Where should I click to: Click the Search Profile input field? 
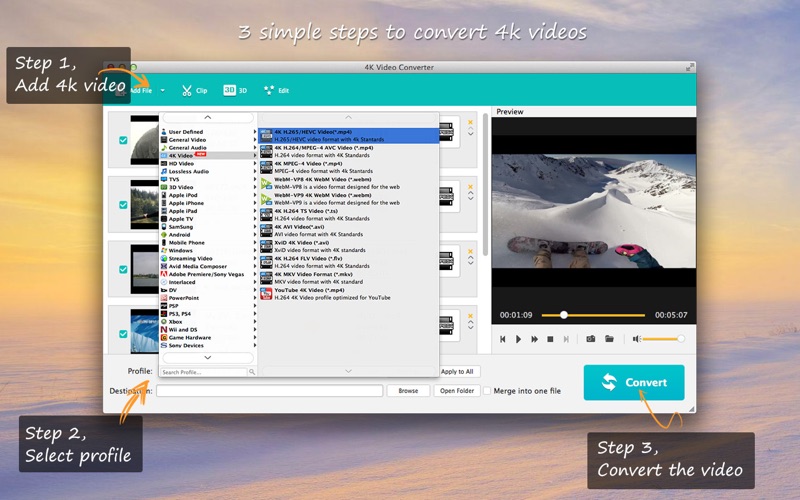(x=204, y=372)
